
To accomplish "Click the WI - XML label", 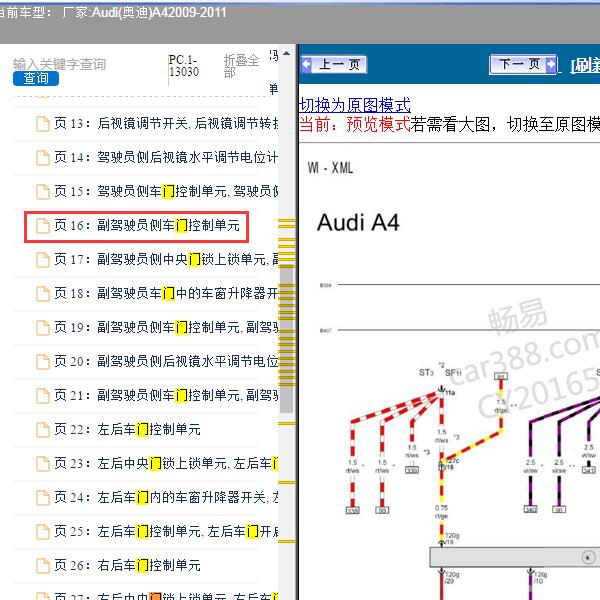I will (331, 168).
